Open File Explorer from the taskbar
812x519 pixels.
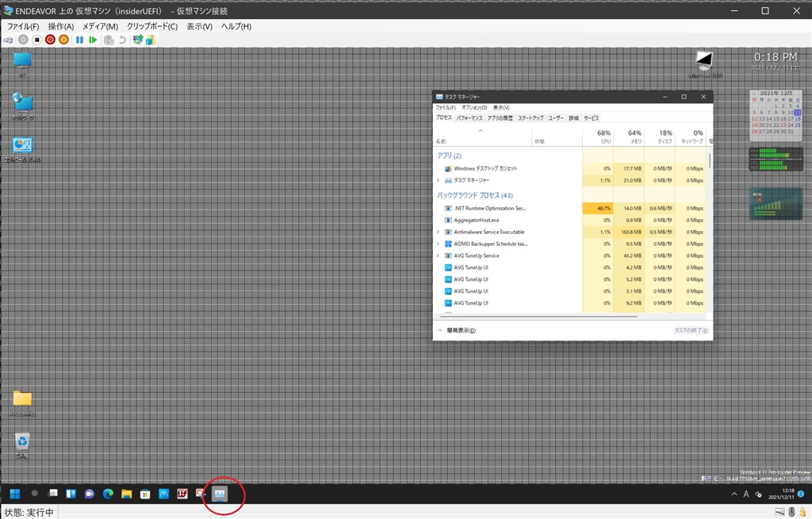(x=127, y=494)
